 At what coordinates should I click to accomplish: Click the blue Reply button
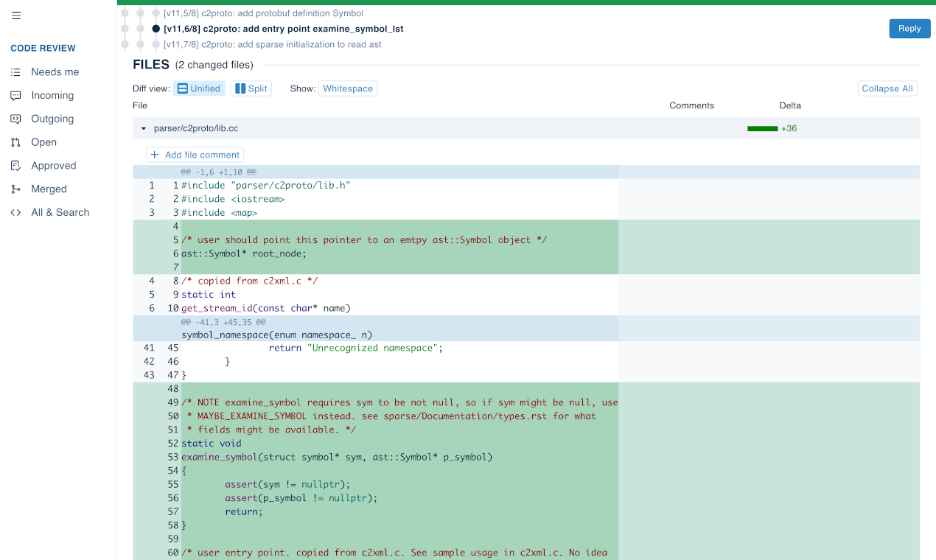(x=909, y=29)
